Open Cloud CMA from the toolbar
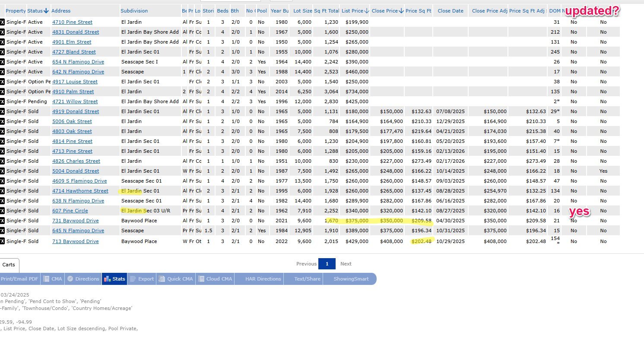The image size is (644, 338). coord(215,279)
